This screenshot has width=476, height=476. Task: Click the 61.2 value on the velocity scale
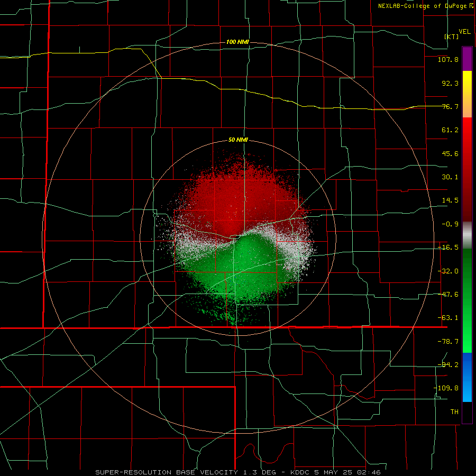450,130
